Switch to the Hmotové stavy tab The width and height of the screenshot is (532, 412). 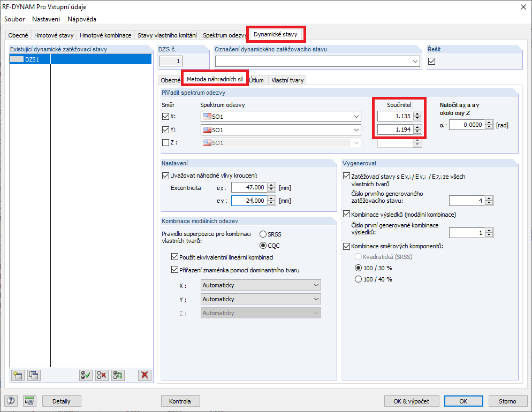[54, 35]
